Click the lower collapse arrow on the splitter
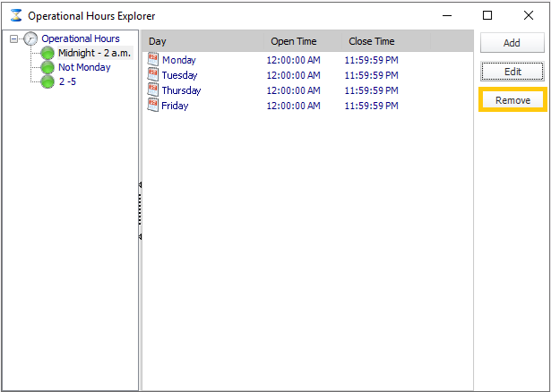 (140, 237)
